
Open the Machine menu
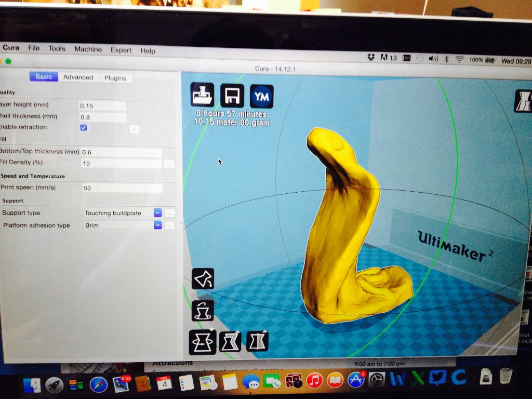[88, 49]
